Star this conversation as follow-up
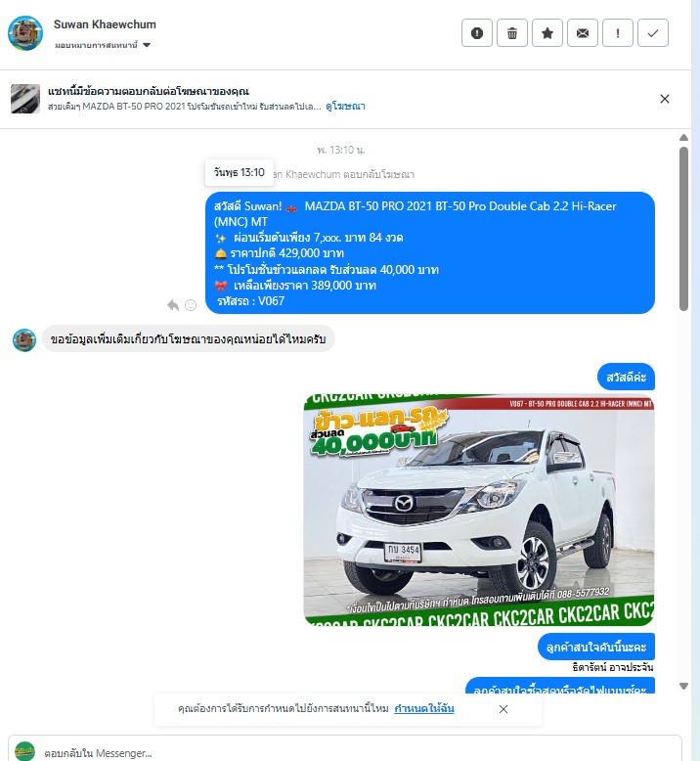 click(x=547, y=33)
